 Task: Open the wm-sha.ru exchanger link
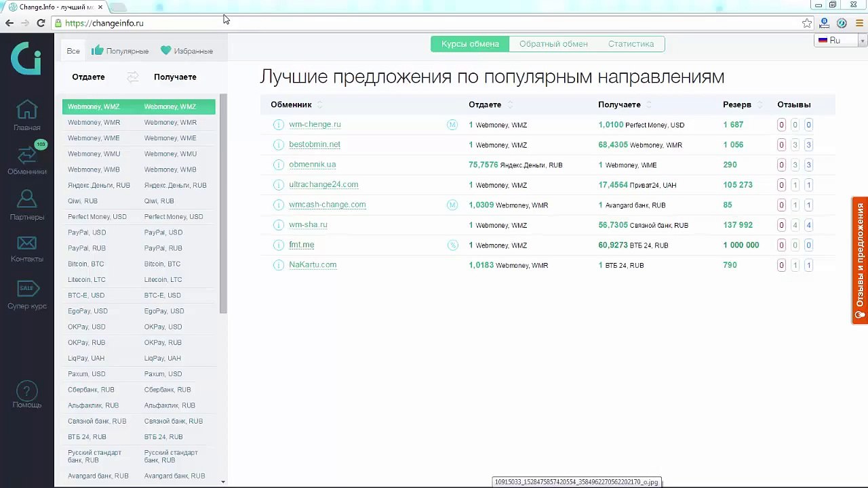(308, 225)
